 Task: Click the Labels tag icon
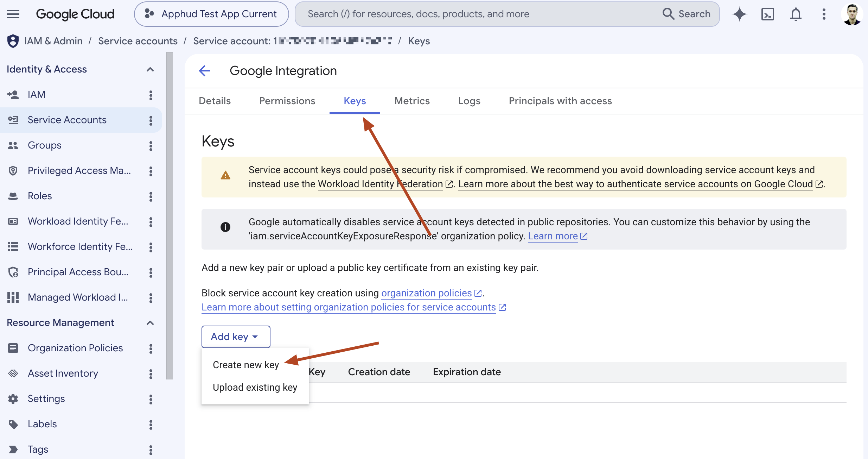[x=13, y=424]
